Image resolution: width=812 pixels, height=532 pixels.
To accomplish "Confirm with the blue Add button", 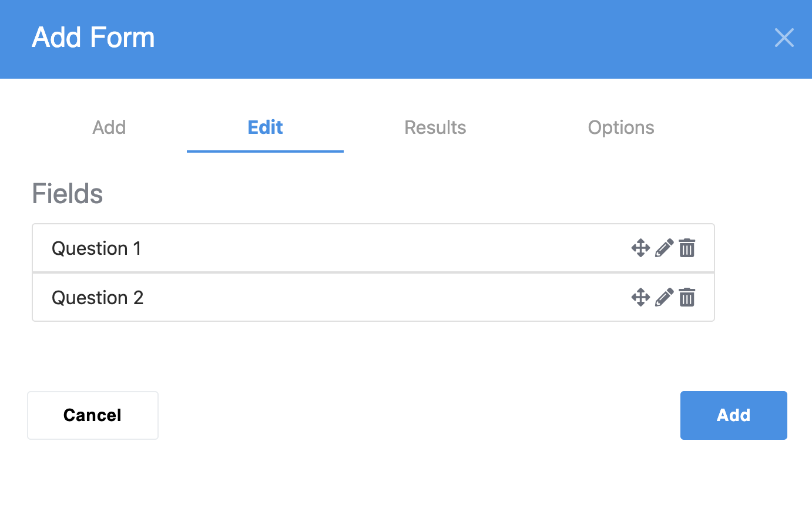I will pyautogui.click(x=734, y=415).
